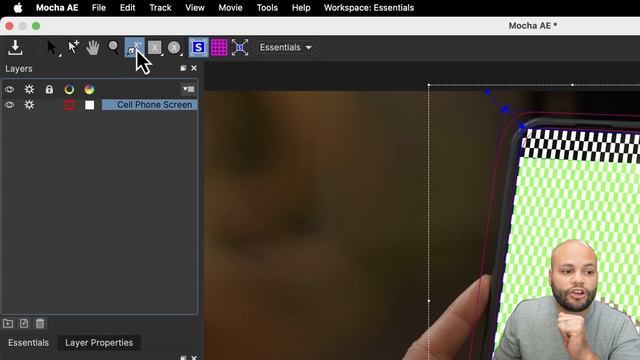Screen dimensions: 640x360
Task: Click the blue spline tangent handle endpoint
Action: (488, 92)
